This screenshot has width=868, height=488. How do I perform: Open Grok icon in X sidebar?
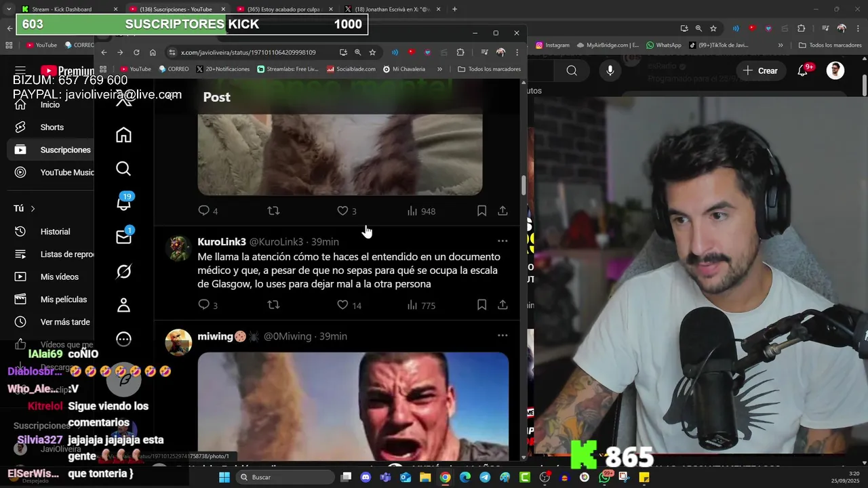tap(123, 272)
